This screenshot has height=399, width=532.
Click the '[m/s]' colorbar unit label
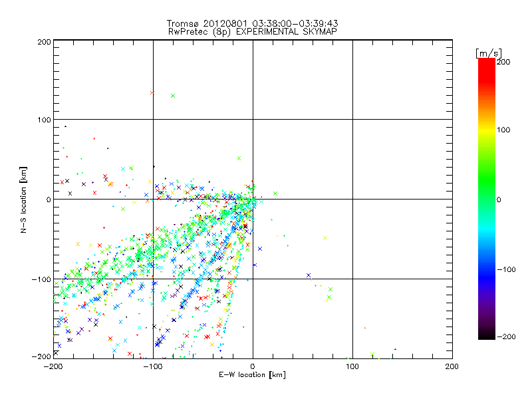[489, 53]
